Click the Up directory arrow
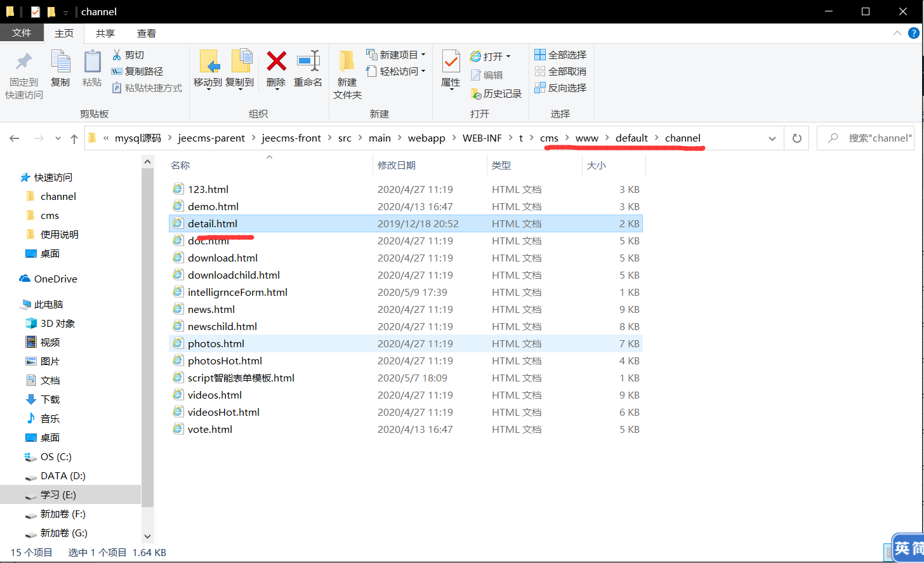 (74, 138)
